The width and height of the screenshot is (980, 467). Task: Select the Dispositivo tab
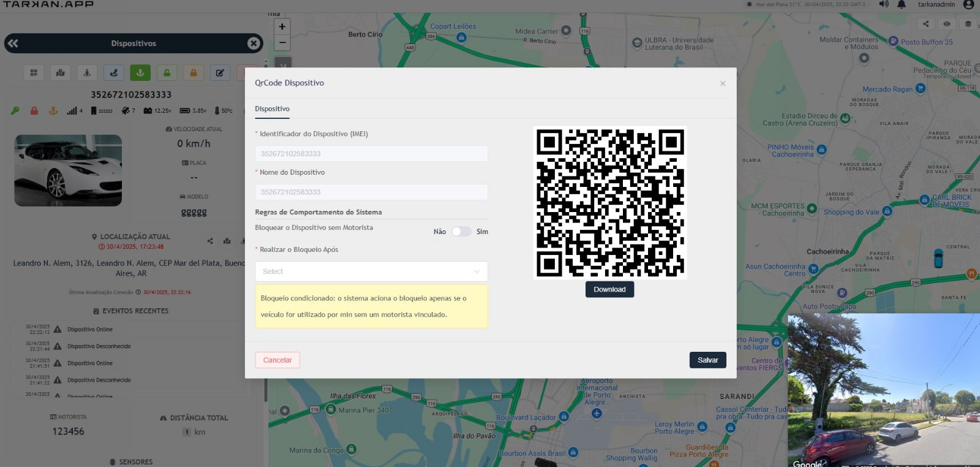pyautogui.click(x=272, y=108)
